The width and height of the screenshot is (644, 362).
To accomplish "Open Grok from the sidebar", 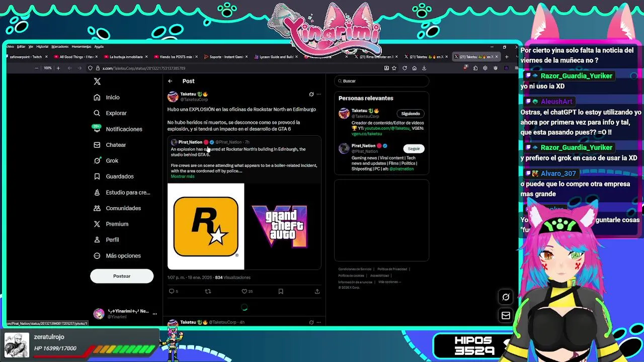I will (x=106, y=161).
